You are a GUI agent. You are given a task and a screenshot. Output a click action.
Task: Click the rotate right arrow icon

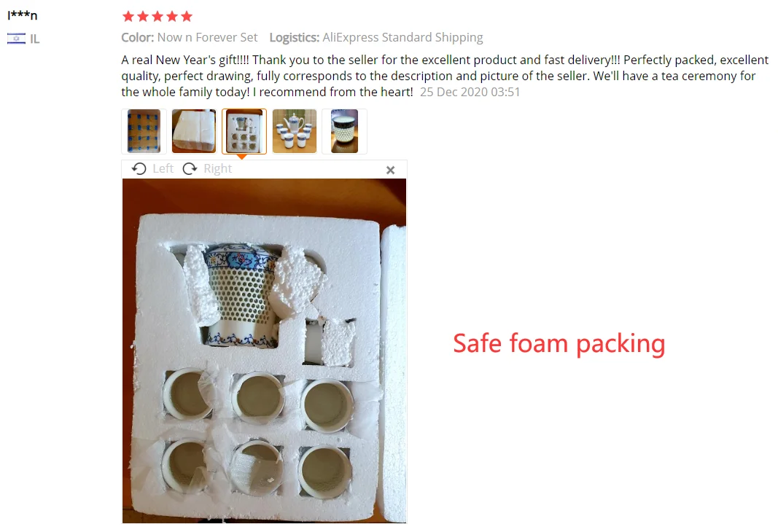point(190,169)
